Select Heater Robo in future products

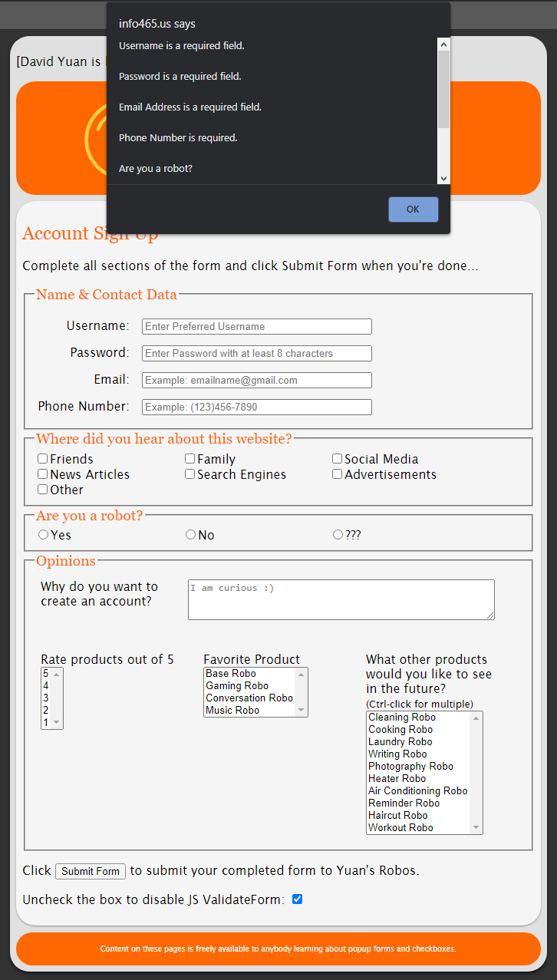point(419,779)
